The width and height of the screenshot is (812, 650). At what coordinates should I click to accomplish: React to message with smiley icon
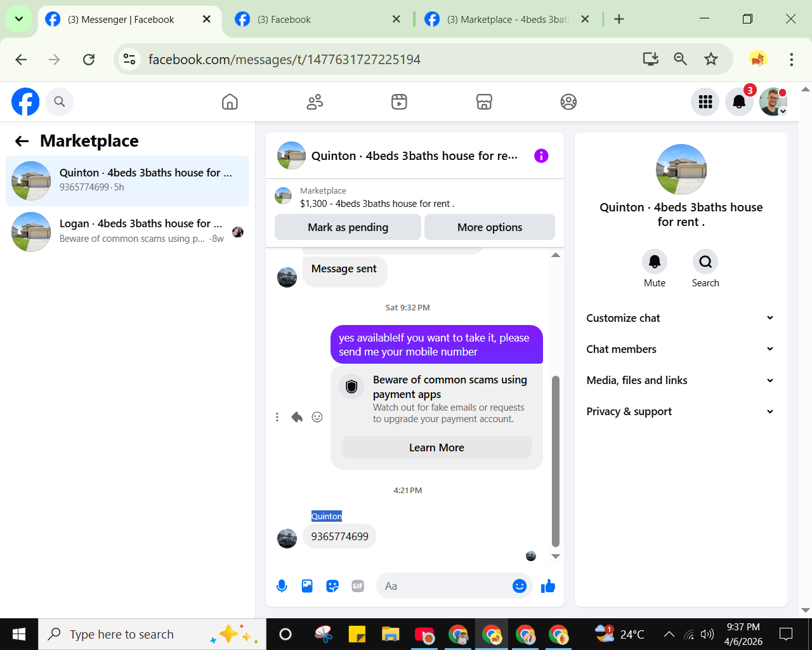[x=317, y=417]
